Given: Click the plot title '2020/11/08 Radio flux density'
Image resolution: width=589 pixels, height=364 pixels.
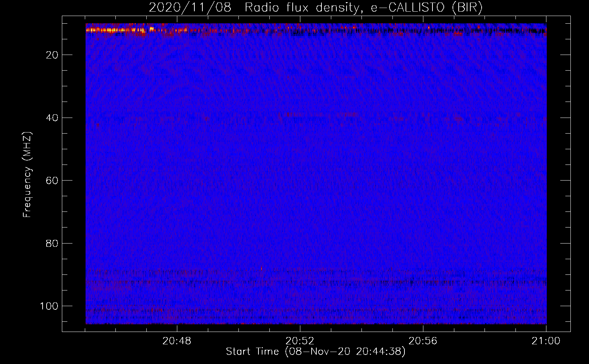Looking at the screenshot, I should point(316,8).
